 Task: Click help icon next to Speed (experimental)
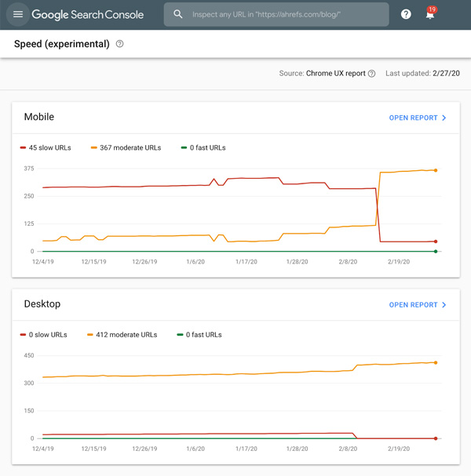click(120, 44)
